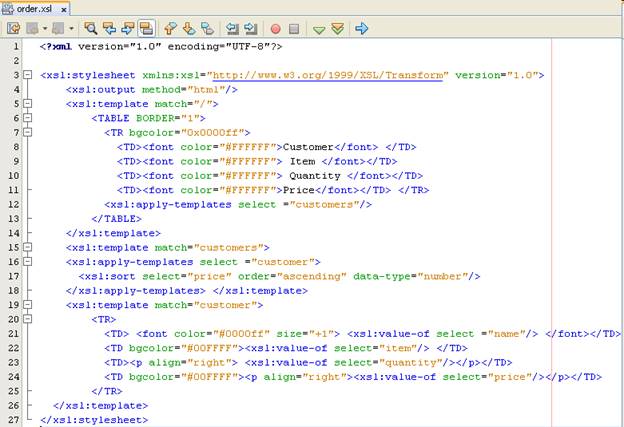Click Find Next Occurrence icon
624x427 pixels.
point(128,28)
